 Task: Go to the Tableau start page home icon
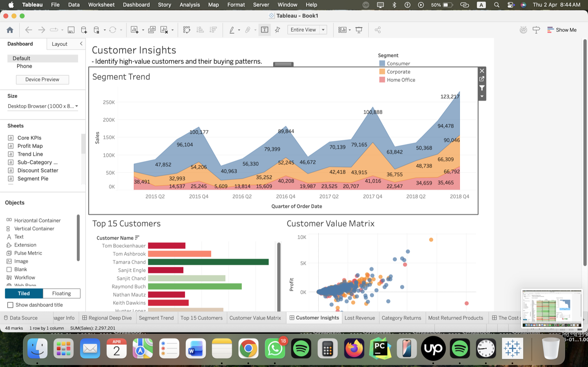coord(10,30)
